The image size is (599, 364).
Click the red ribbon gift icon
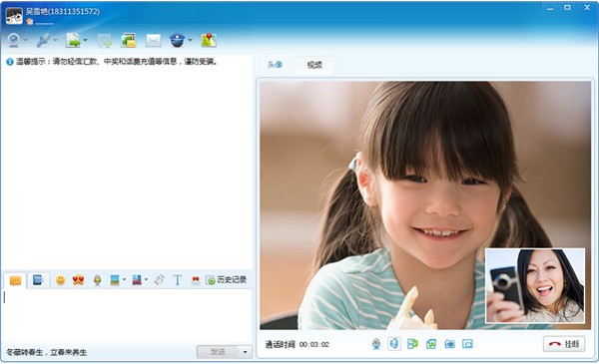point(196,281)
